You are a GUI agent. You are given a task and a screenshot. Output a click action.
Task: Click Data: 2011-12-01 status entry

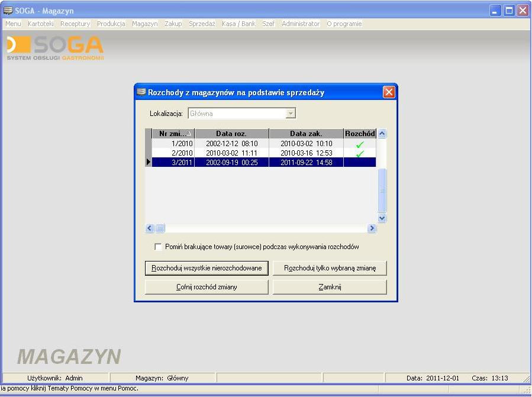[433, 378]
